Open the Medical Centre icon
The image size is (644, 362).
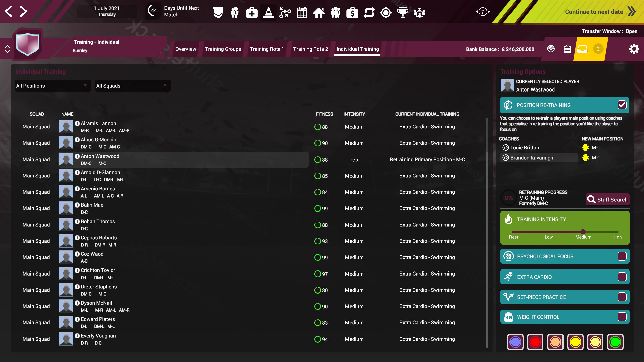(251, 12)
